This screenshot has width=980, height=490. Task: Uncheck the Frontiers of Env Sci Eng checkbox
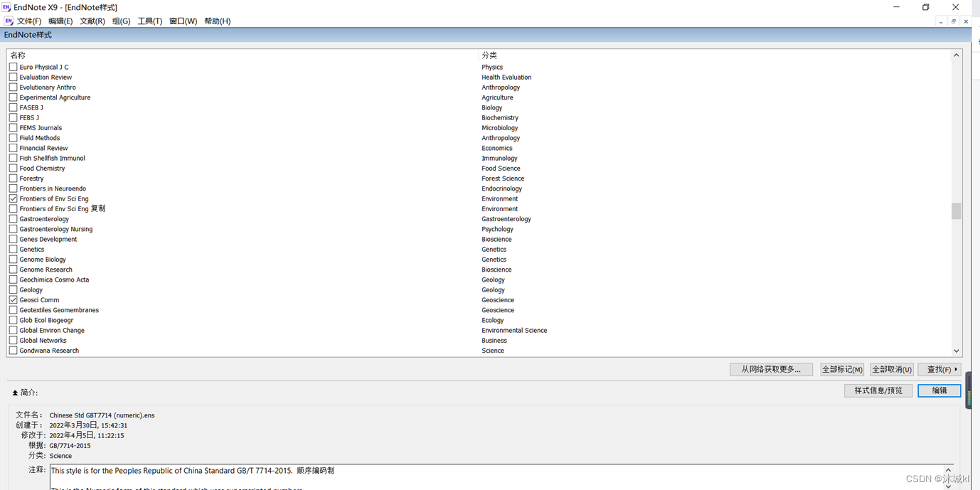coord(13,198)
